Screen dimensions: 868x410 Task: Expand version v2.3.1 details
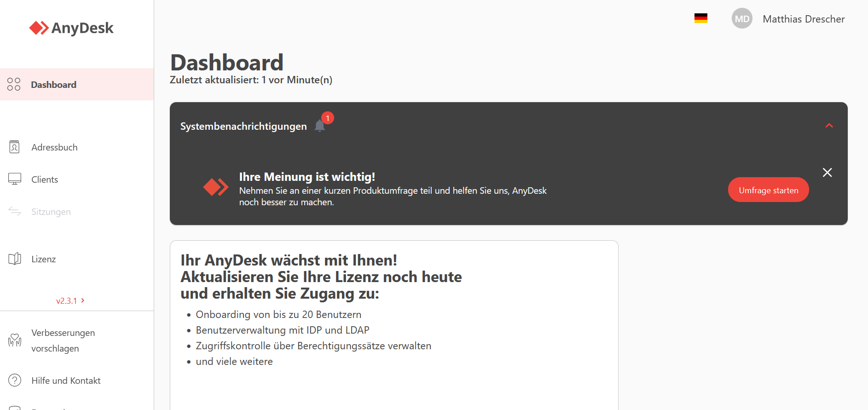[70, 300]
